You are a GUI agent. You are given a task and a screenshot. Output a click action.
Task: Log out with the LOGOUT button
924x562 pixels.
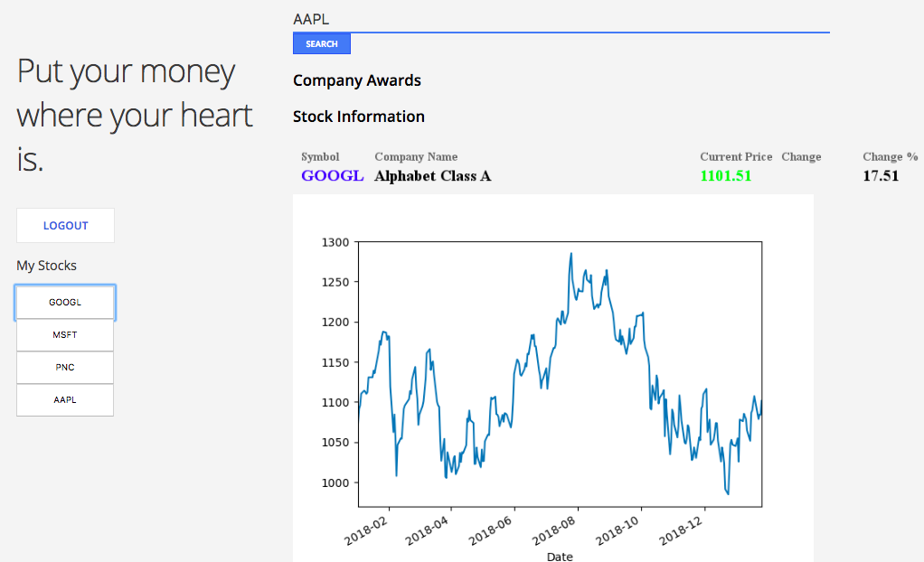click(65, 226)
